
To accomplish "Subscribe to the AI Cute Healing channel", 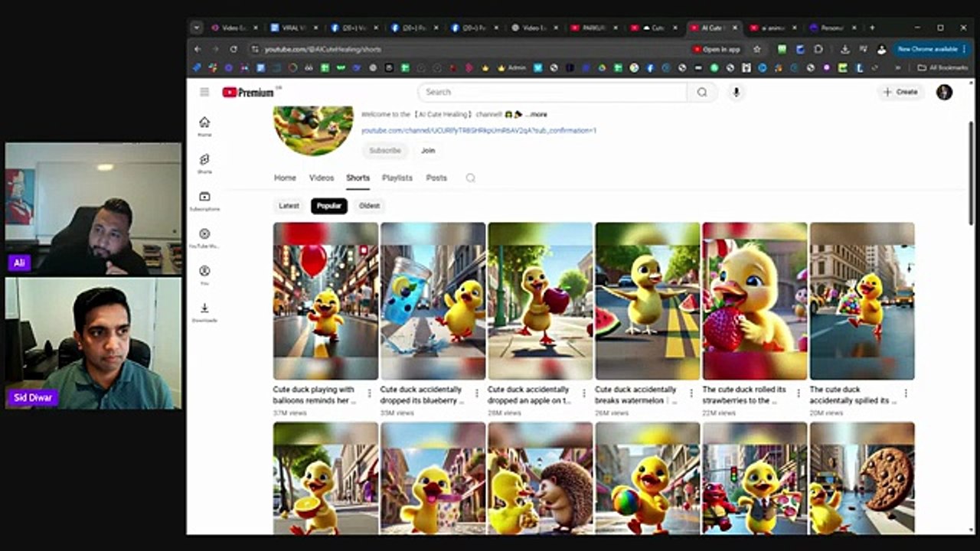I will [x=385, y=151].
